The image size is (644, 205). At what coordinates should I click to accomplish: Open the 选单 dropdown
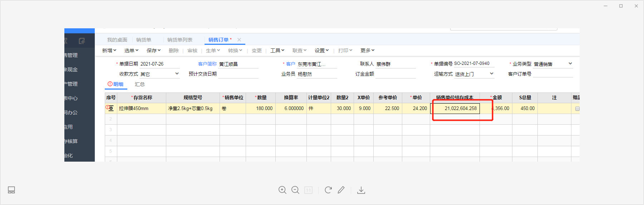pyautogui.click(x=131, y=51)
